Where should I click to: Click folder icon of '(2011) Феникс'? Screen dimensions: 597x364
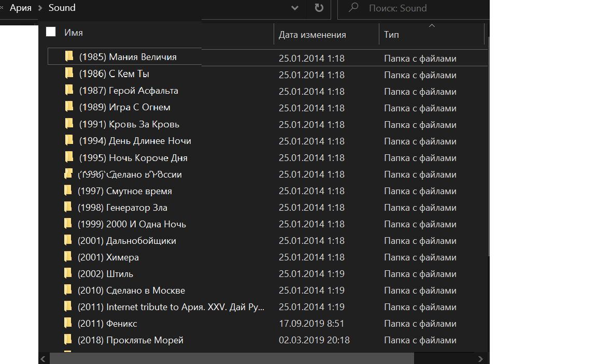(x=68, y=323)
